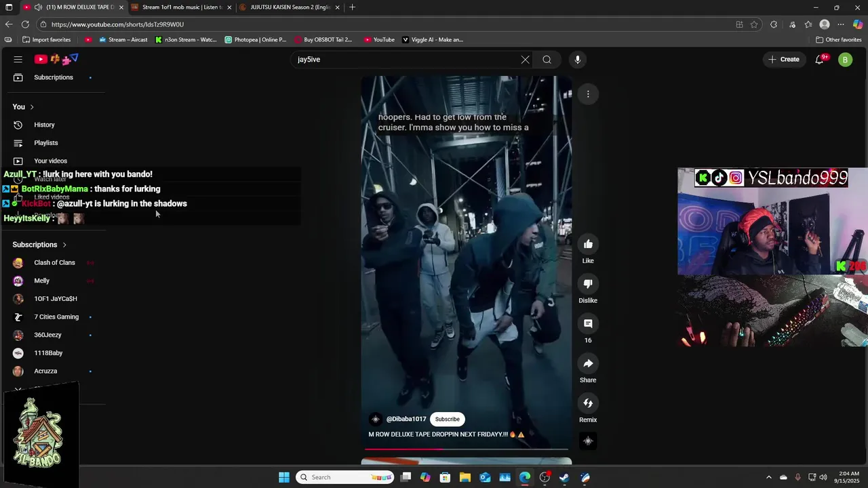Click the YouTube logo home link
Viewport: 868px width, 488px height.
56,60
